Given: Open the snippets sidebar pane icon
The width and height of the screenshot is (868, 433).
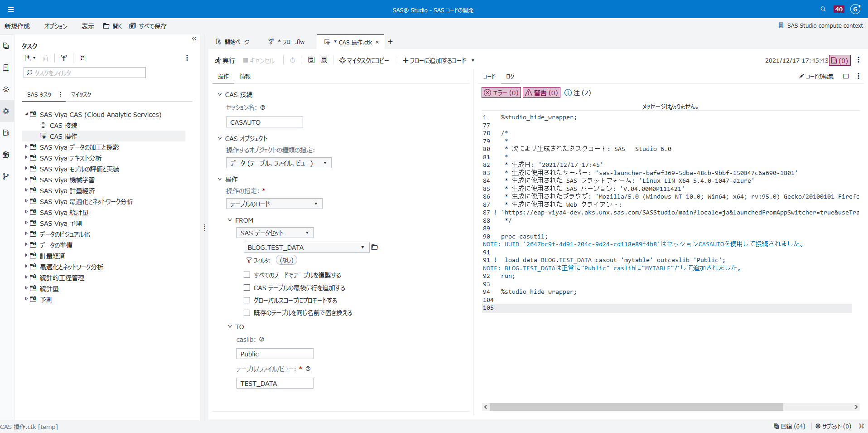Looking at the screenshot, I should point(6,133).
